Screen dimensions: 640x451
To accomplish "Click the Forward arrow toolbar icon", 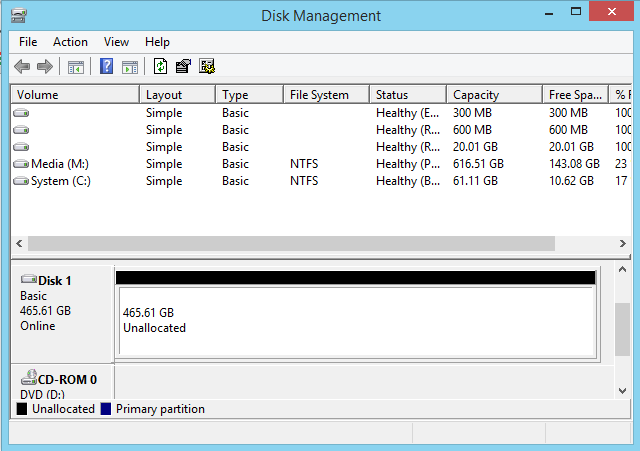I will 45,67.
